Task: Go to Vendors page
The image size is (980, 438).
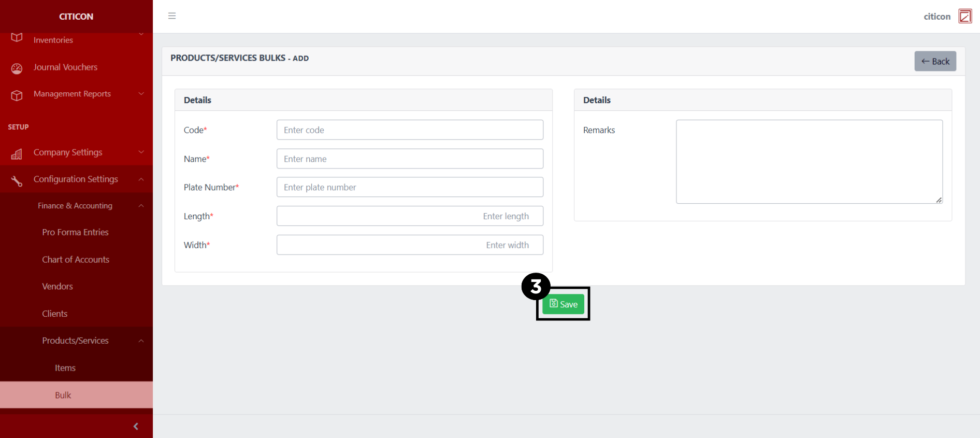Action: (57, 286)
